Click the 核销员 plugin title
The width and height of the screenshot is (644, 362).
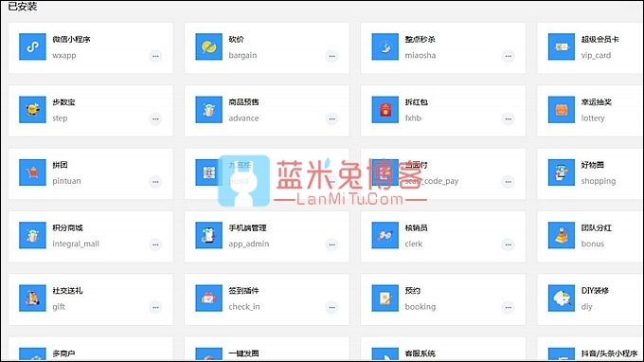[416, 228]
